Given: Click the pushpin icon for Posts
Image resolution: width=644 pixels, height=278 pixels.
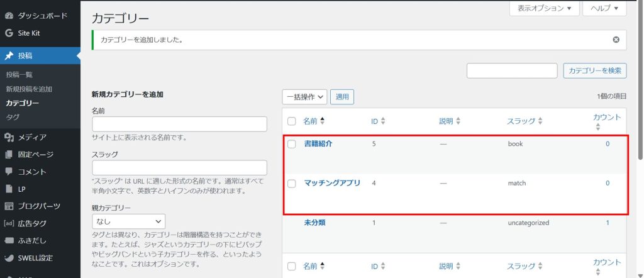Looking at the screenshot, I should click(x=9, y=56).
